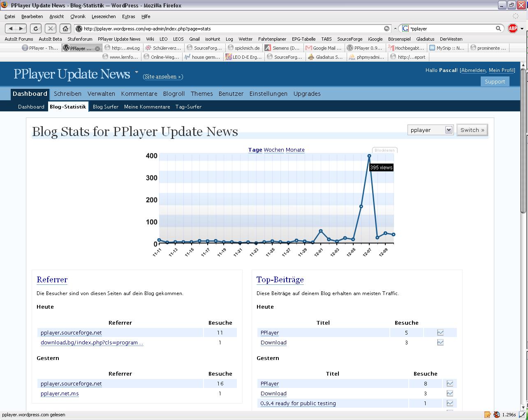Switch to the spickmich.de browser tab
This screenshot has width=528, height=420.
point(243,48)
